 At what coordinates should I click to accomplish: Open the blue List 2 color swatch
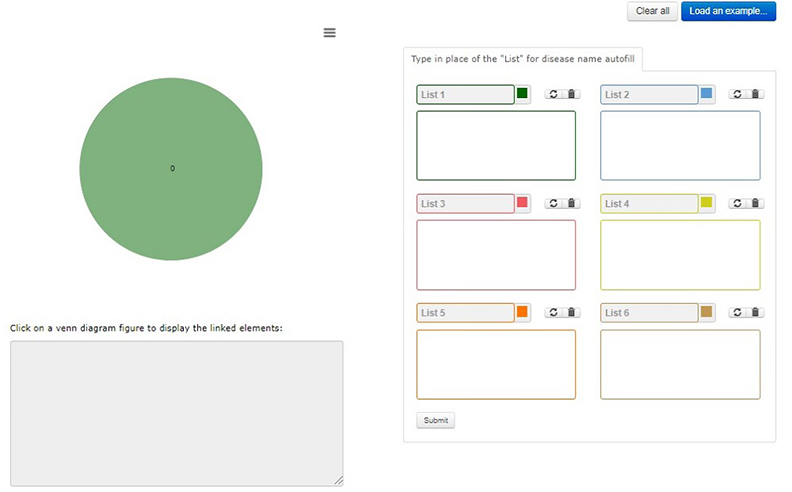tap(707, 93)
